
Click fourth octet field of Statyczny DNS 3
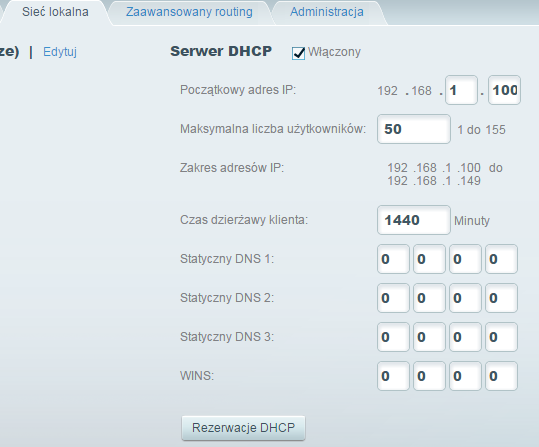(501, 337)
